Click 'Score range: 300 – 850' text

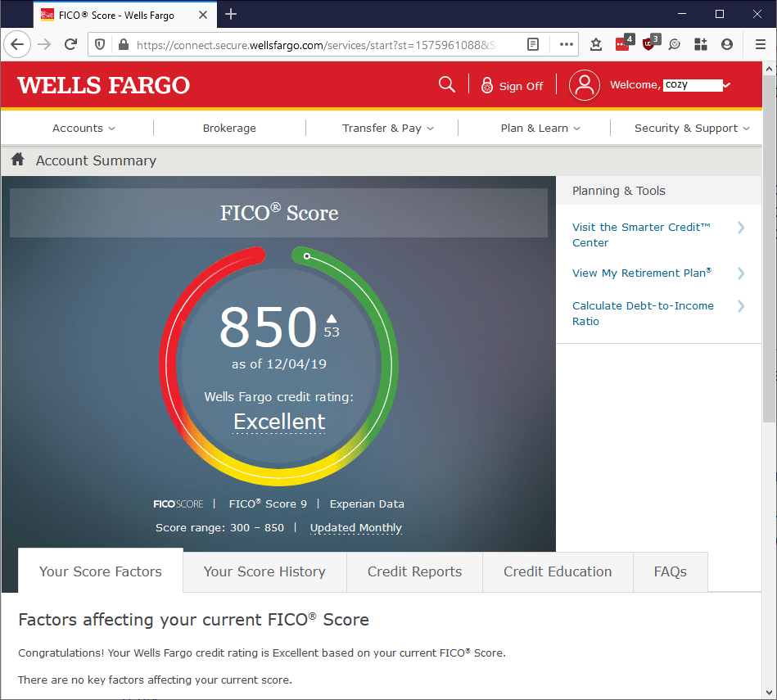coord(219,527)
